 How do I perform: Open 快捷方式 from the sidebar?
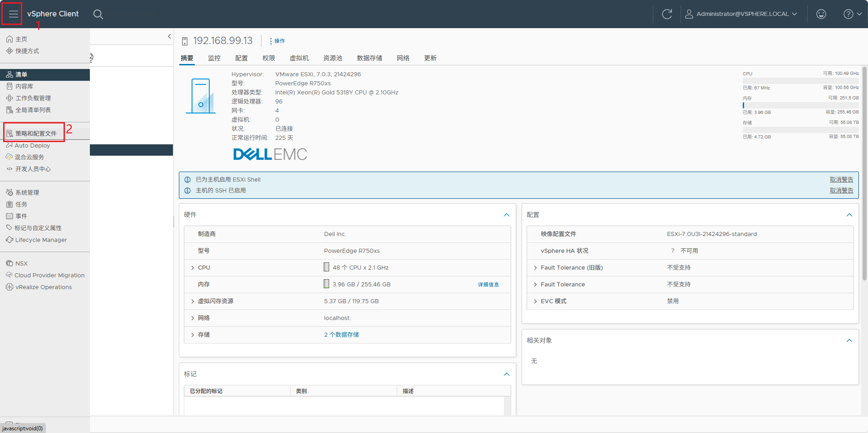point(22,51)
